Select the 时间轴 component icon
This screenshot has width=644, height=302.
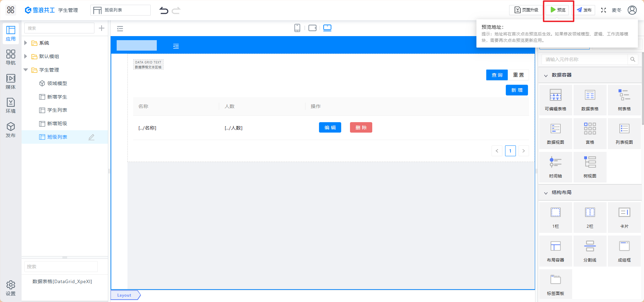[x=555, y=167]
